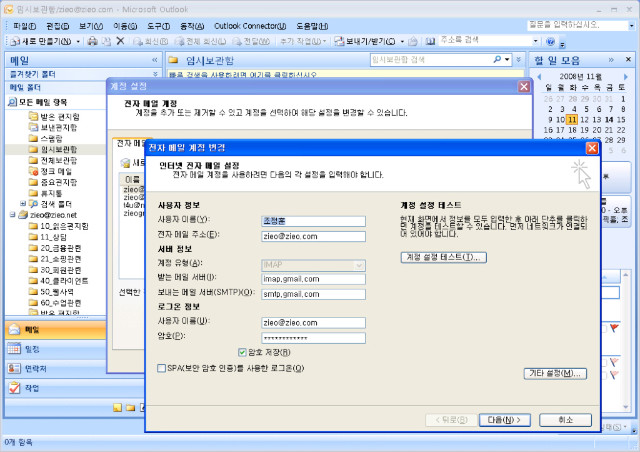This screenshot has width=640, height=452.
Task: Click the Reply (회신) toolbar button
Action: [151, 41]
